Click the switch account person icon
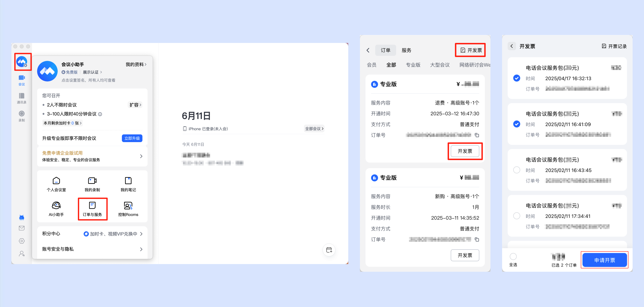Screen dimensions: 644x307 22,254
